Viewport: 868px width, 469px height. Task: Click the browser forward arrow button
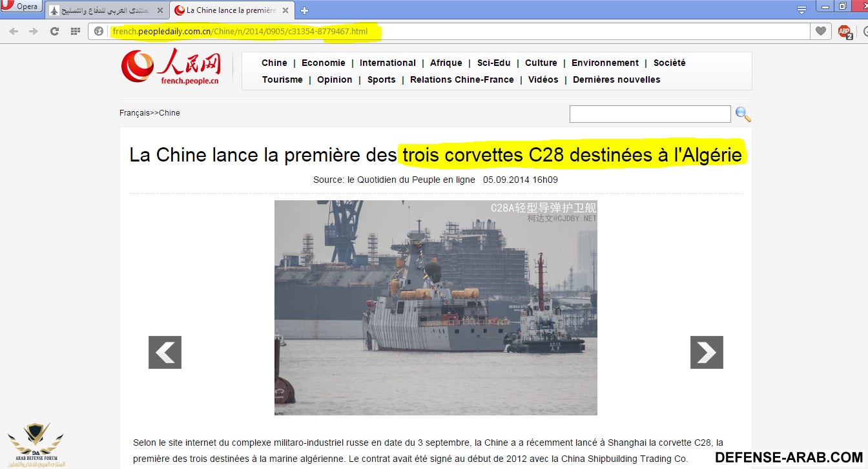point(34,31)
